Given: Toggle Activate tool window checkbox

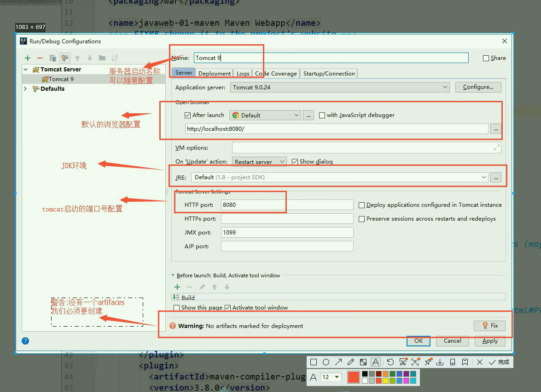Looking at the screenshot, I should (228, 307).
